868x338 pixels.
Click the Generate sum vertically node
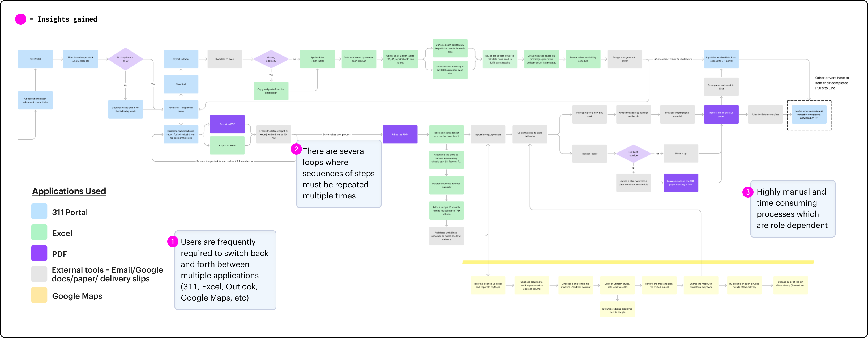450,70
